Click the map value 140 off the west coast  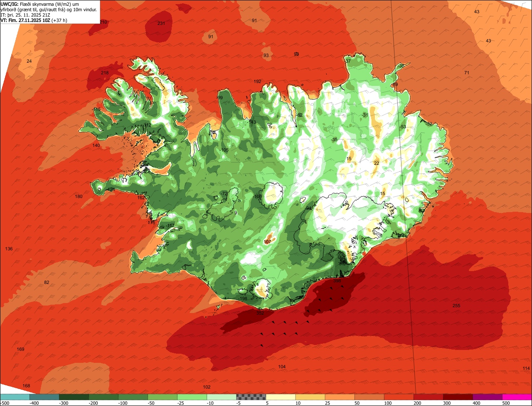[x=96, y=145]
